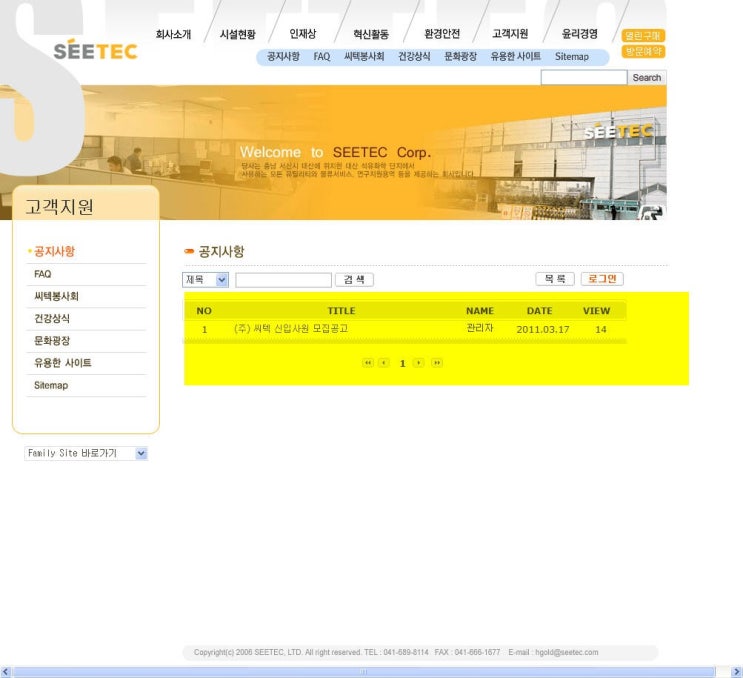743x678 pixels.
Task: Select 씨텍봉사회 in the blue submenu bar
Action: point(364,56)
